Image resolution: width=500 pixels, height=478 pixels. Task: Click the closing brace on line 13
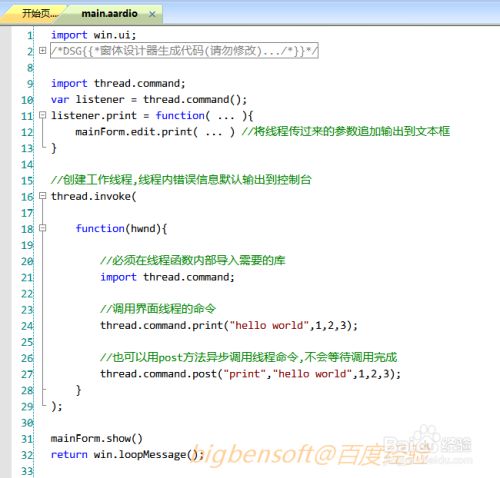pos(54,148)
